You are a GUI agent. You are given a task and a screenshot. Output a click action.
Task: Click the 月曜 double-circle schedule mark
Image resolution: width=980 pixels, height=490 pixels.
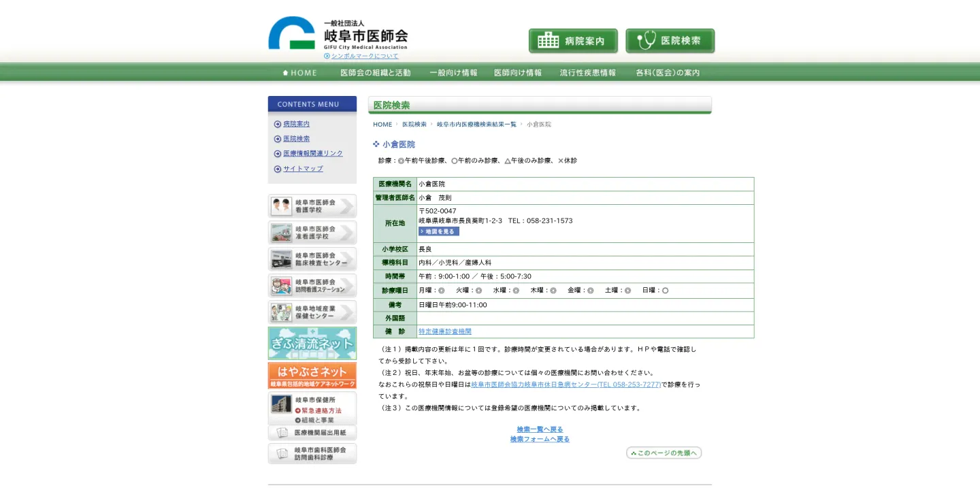coord(442,291)
